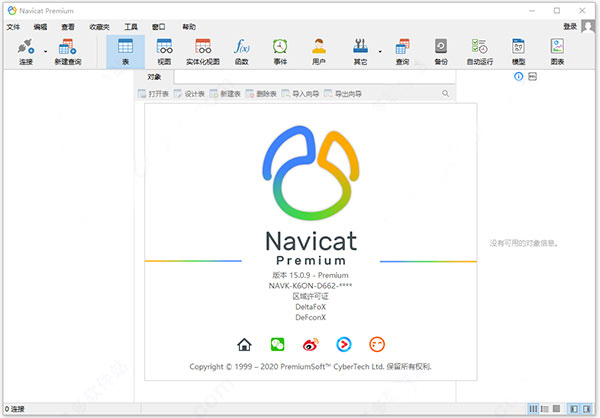Viewport: 600px width, 418px height.
Task: Click the orange smiley face icon
Action: coord(377,345)
